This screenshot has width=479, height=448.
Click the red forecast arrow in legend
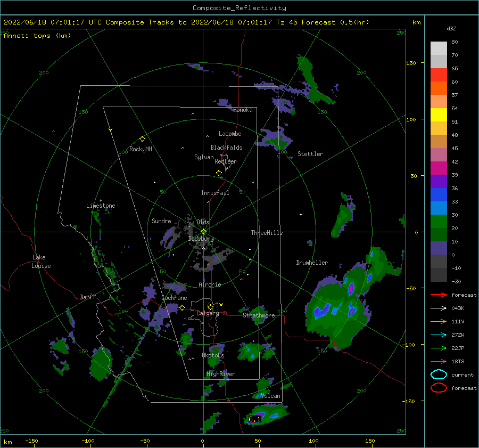[x=439, y=295]
